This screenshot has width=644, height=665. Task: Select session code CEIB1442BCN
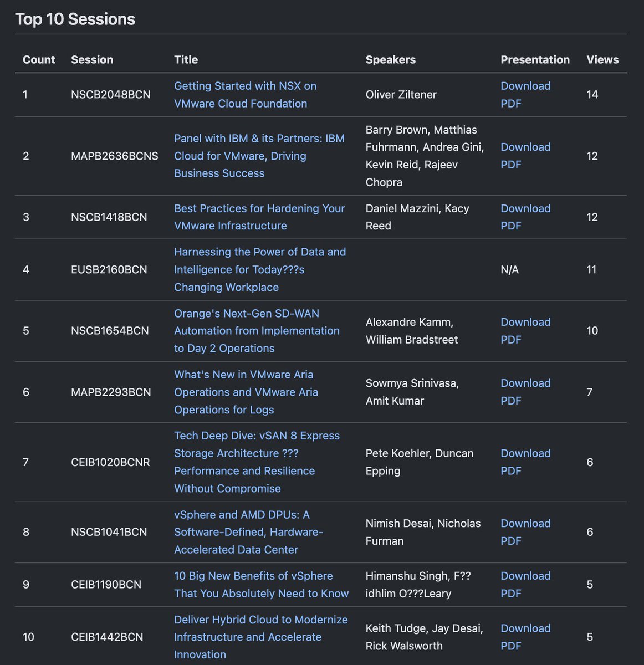point(107,637)
